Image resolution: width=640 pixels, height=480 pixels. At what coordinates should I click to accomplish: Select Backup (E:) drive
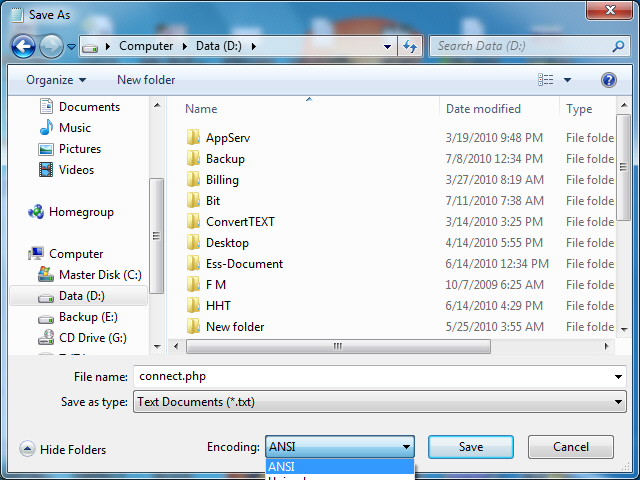78,317
